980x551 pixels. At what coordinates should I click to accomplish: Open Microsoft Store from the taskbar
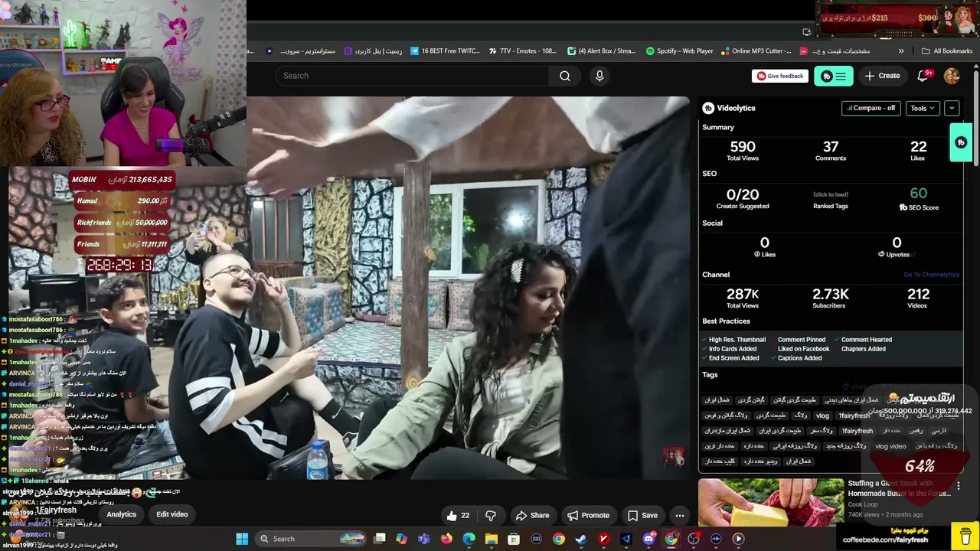pos(514,539)
